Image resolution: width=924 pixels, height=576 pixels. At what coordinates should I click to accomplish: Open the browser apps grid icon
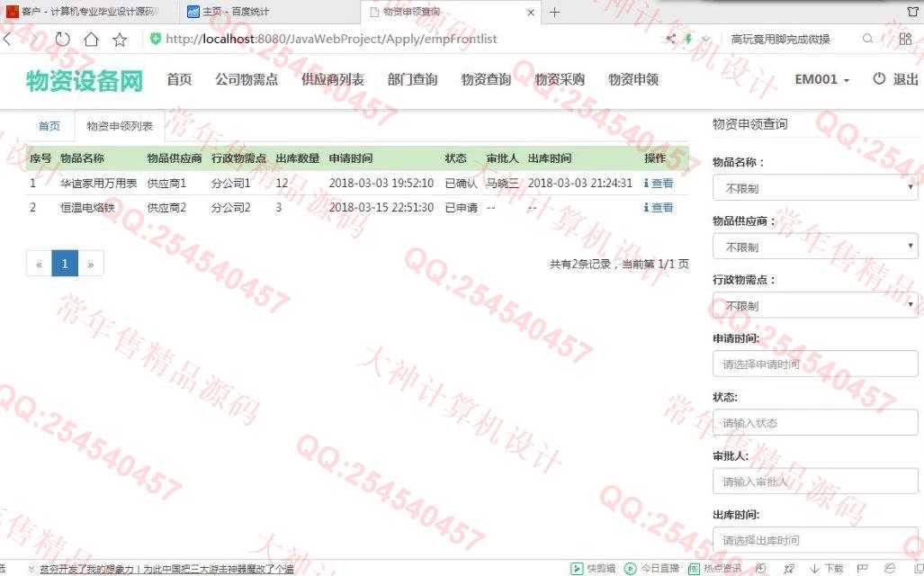point(906,39)
